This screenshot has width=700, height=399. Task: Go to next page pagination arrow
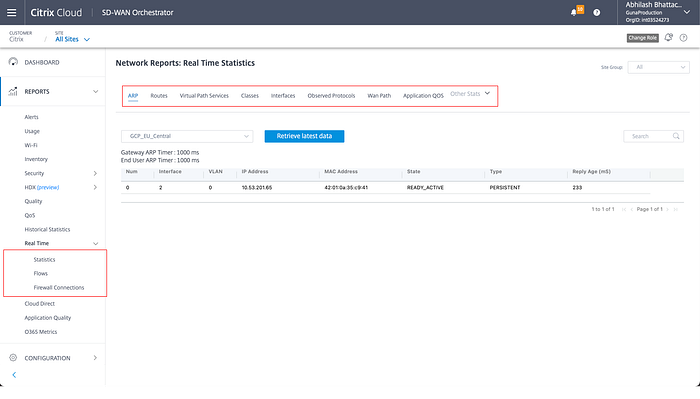pyautogui.click(x=667, y=209)
